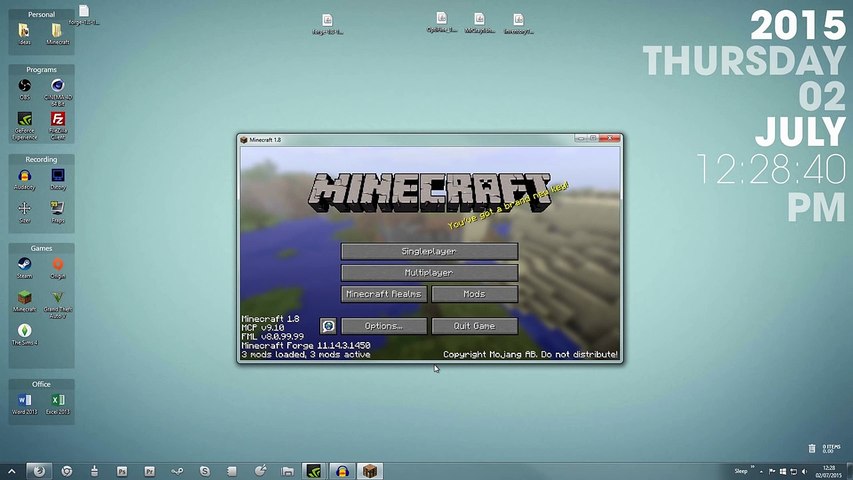Launch the Dxtory recording shortcut
Screen dimensions: 853x480
pyautogui.click(x=58, y=179)
